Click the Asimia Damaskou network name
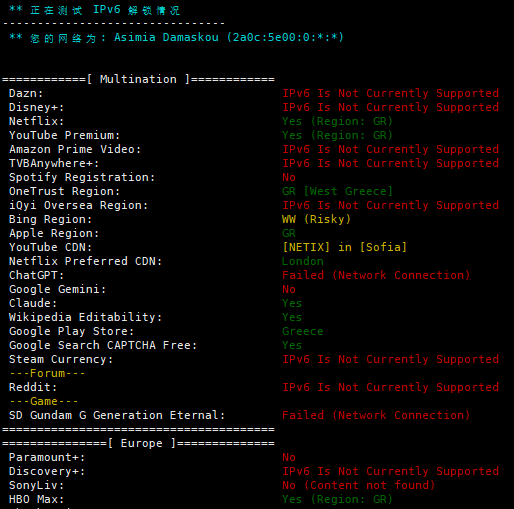 coord(166,37)
